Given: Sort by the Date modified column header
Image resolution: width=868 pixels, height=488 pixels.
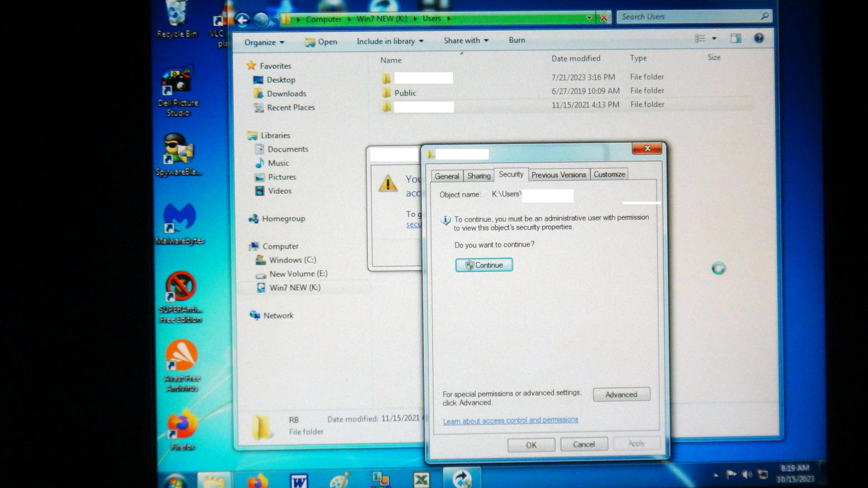Looking at the screenshot, I should pyautogui.click(x=576, y=58).
